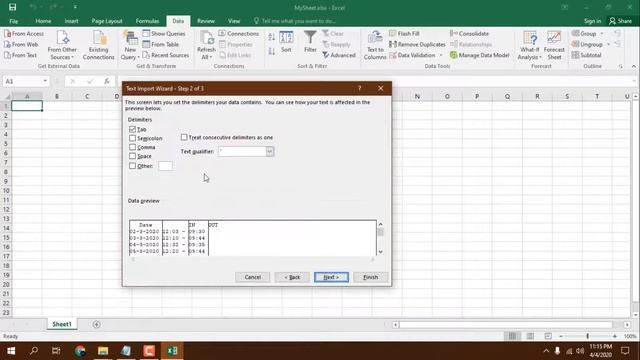This screenshot has height=360, width=640.
Task: Open Advanced filter options
Action: pos(339,55)
